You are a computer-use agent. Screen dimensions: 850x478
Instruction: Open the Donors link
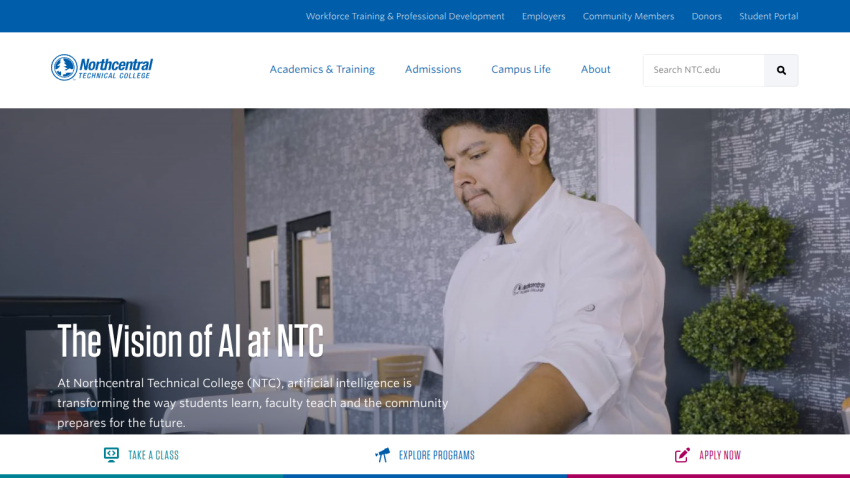(x=706, y=16)
